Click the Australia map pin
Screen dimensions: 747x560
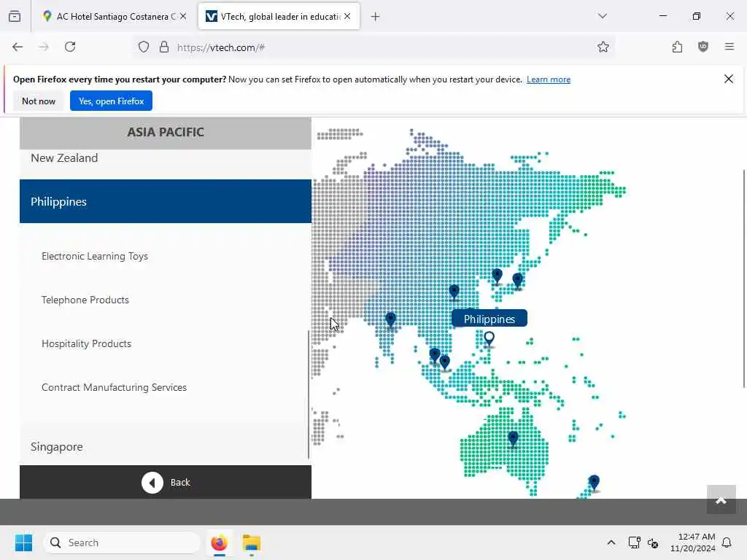click(513, 438)
